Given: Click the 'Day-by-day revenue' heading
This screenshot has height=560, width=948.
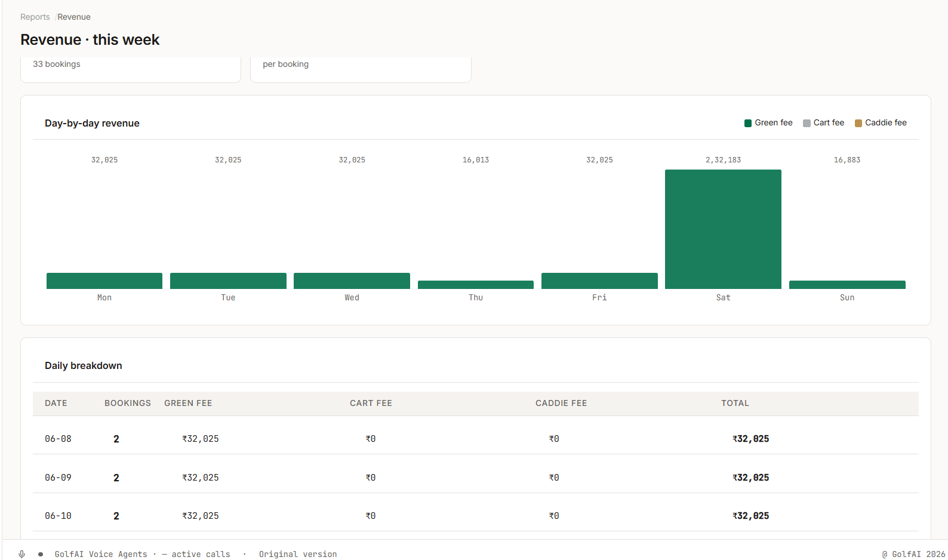Looking at the screenshot, I should point(92,123).
